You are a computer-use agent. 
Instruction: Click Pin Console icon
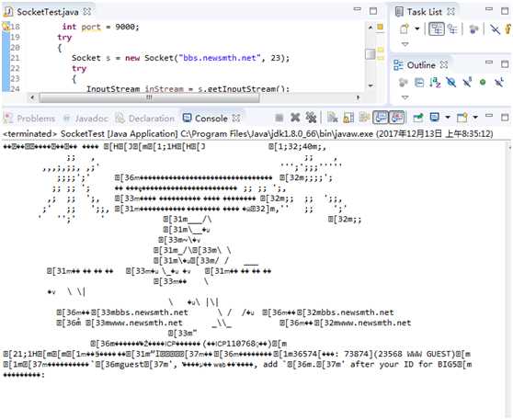click(x=417, y=118)
